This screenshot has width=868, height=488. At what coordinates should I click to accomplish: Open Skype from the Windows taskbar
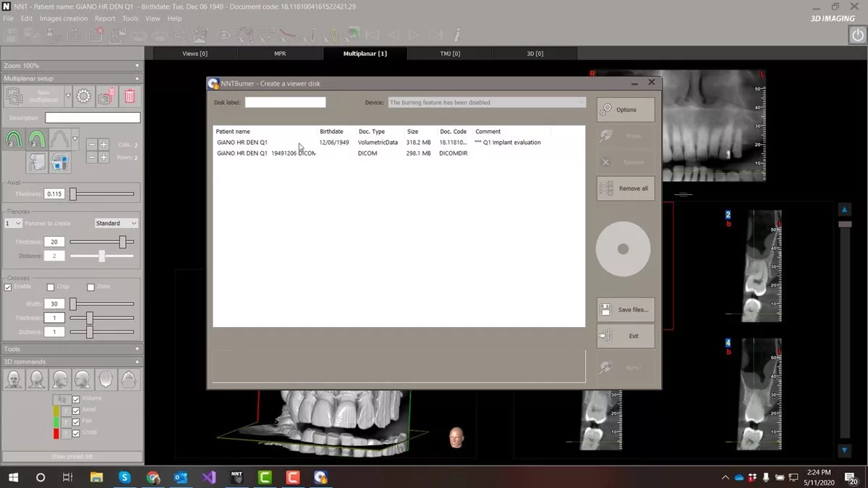click(x=124, y=477)
